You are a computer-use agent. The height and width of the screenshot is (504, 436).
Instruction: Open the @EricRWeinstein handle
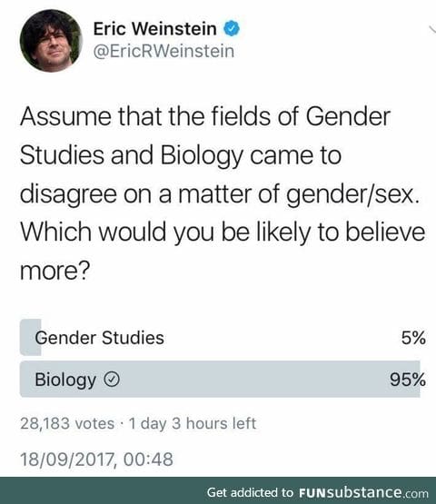(163, 52)
